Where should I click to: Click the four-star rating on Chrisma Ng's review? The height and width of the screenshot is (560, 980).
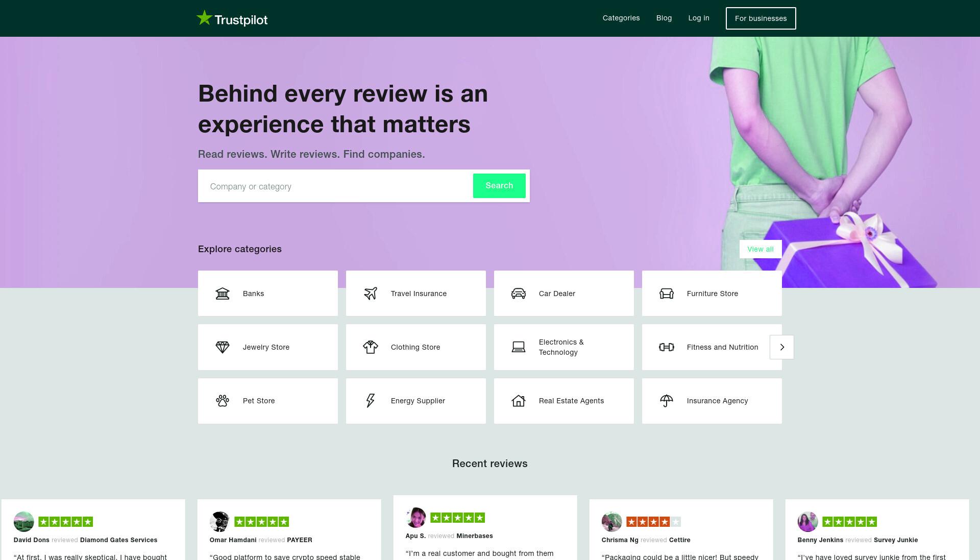point(654,522)
